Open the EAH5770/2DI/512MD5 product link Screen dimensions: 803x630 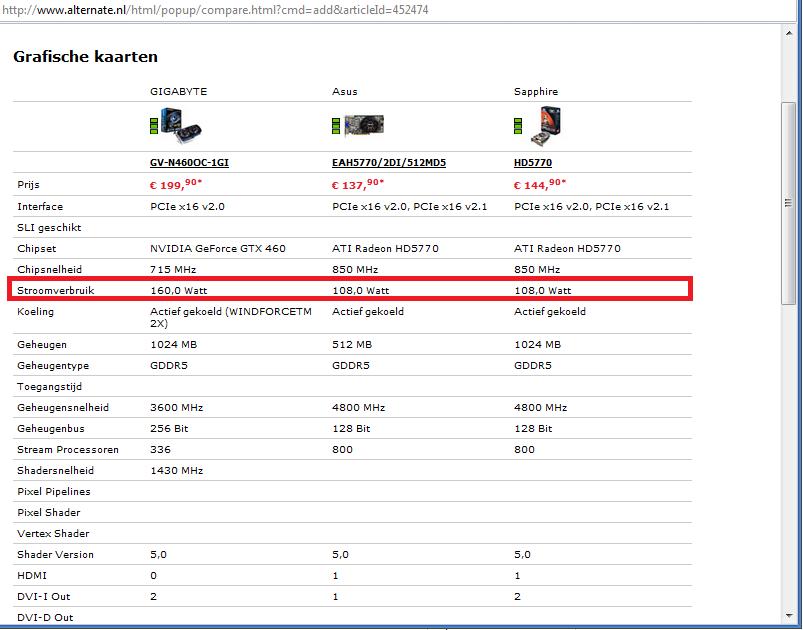coord(389,163)
